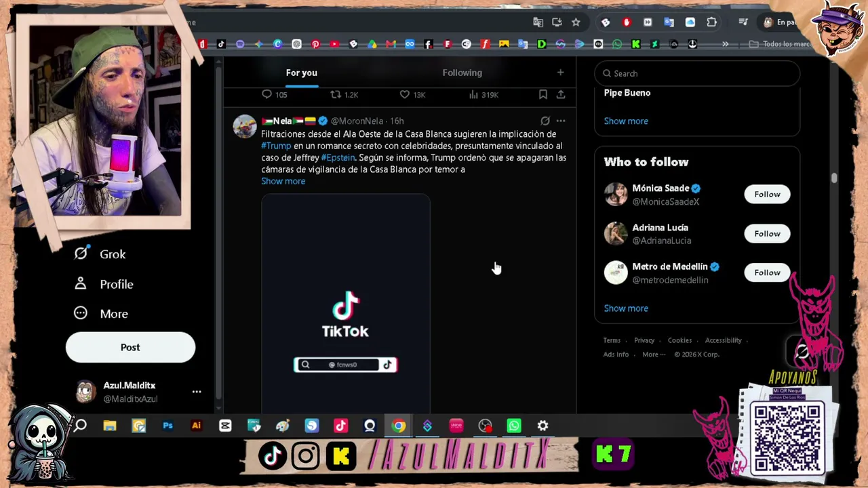Open the TikTok video thumbnail
The height and width of the screenshot is (488, 868).
346,304
